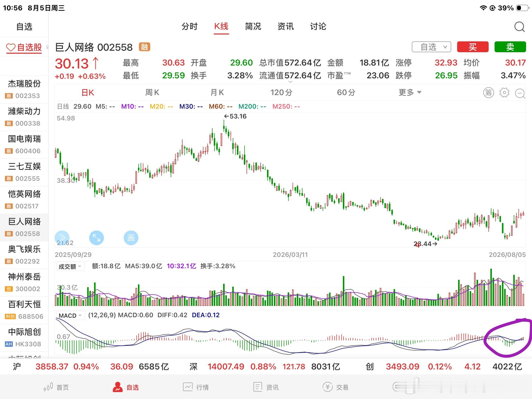Open the search magnifier icon
Image resolution: width=532 pixels, height=399 pixels.
(519, 27)
